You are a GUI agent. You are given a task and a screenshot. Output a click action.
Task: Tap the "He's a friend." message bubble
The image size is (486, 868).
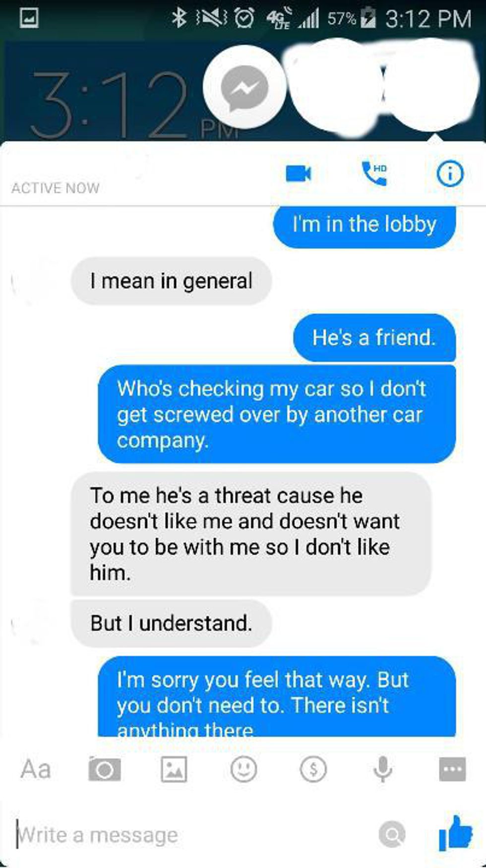click(374, 338)
